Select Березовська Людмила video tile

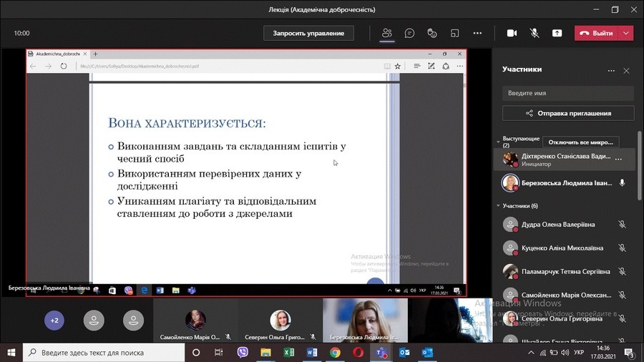coord(365,321)
